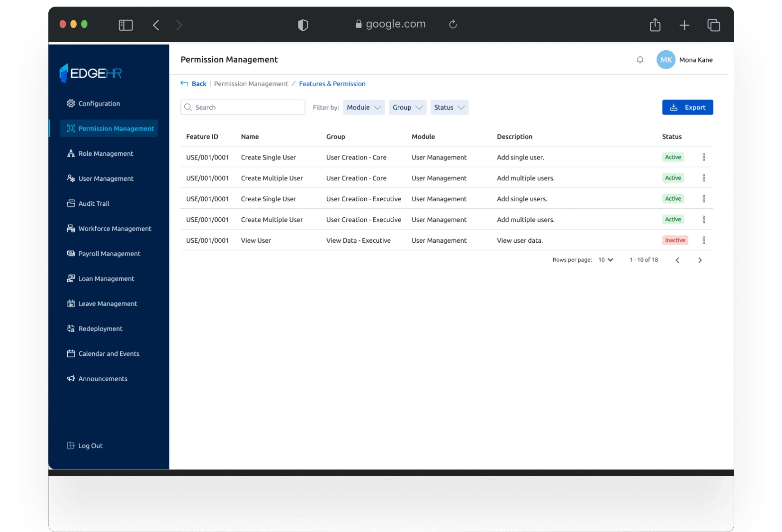Click the browser share icon

point(655,25)
